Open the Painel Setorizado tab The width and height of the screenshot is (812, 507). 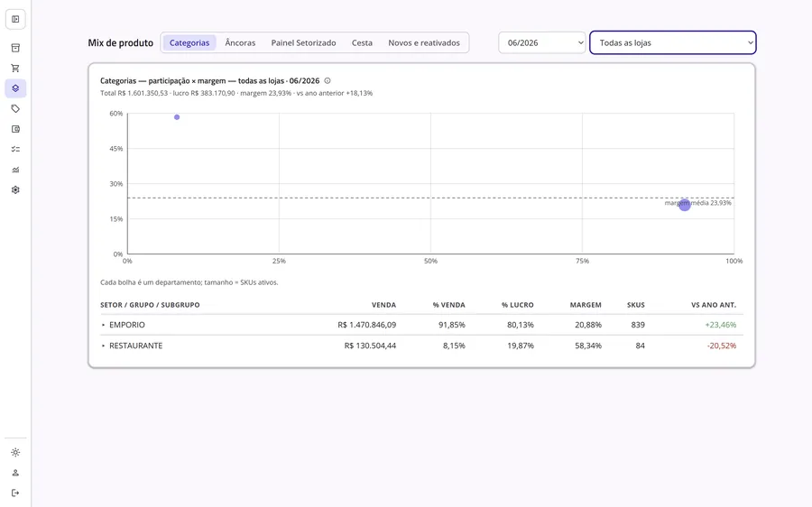303,43
